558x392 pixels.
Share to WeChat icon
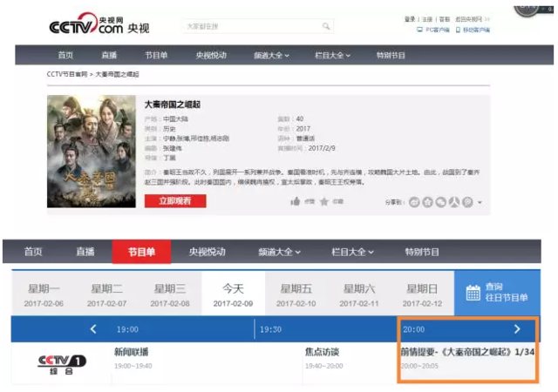441,202
